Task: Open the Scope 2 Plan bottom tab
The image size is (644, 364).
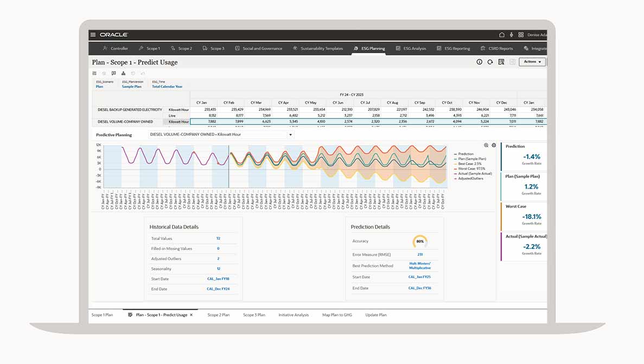Action: pos(218,315)
